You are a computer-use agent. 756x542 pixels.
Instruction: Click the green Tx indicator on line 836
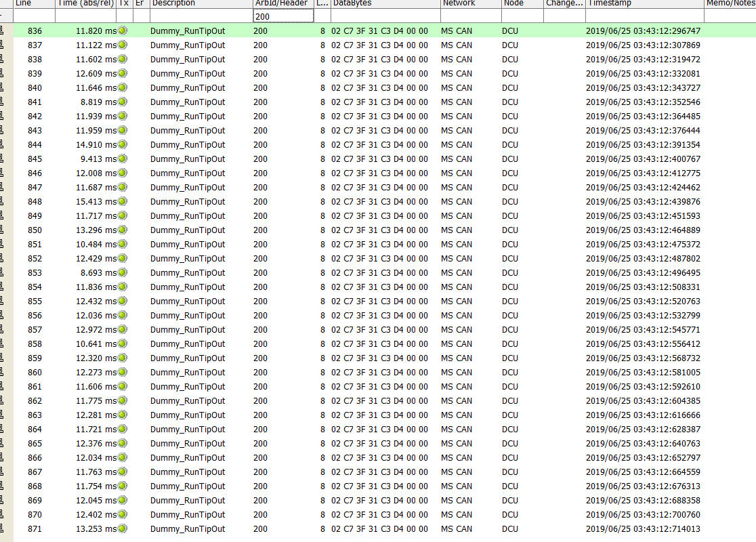pos(123,31)
